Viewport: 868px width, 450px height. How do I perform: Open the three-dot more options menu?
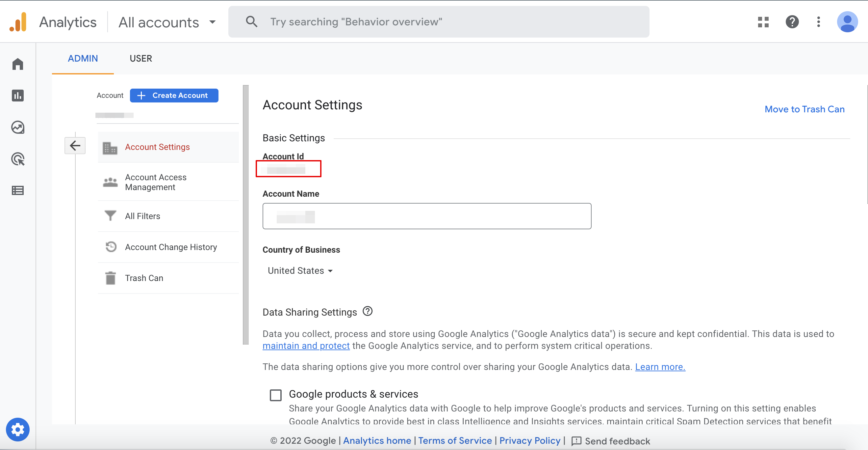818,22
